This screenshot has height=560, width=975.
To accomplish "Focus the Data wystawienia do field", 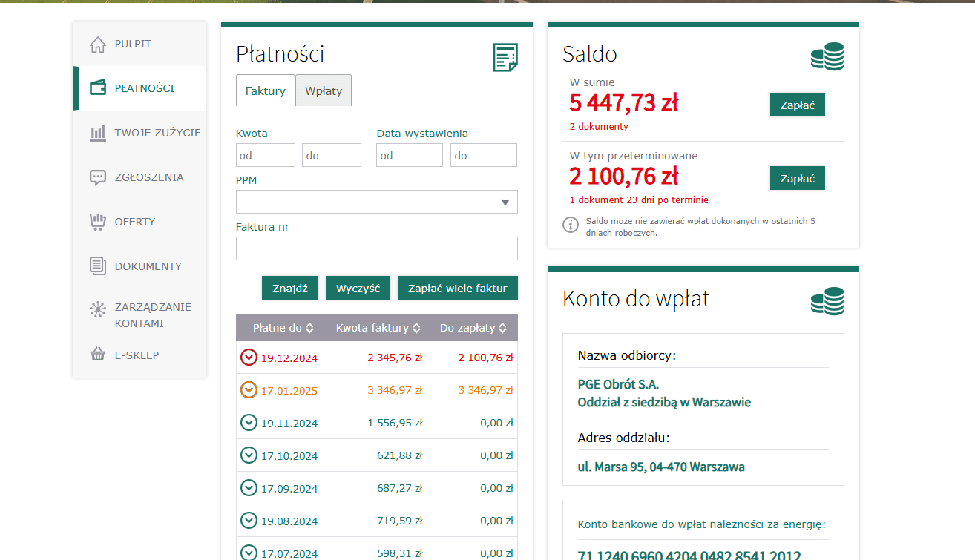I will [x=484, y=155].
